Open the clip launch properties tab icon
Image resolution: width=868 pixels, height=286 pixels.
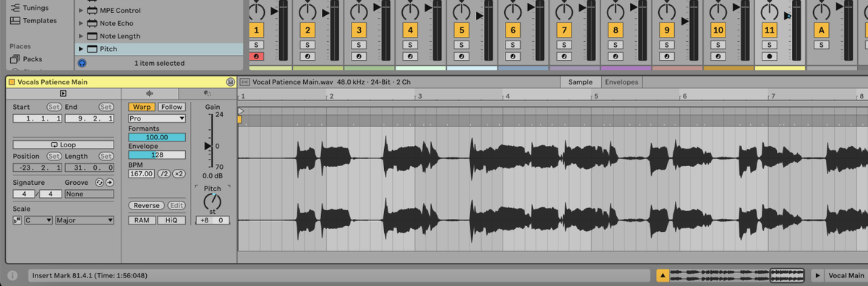pyautogui.click(x=63, y=93)
